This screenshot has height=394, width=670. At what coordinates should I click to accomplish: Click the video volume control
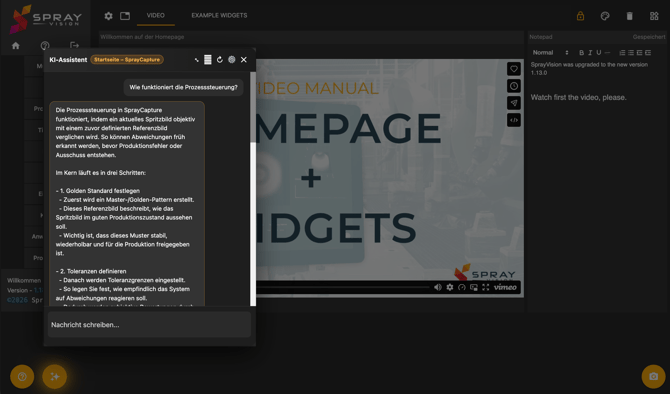pyautogui.click(x=438, y=287)
